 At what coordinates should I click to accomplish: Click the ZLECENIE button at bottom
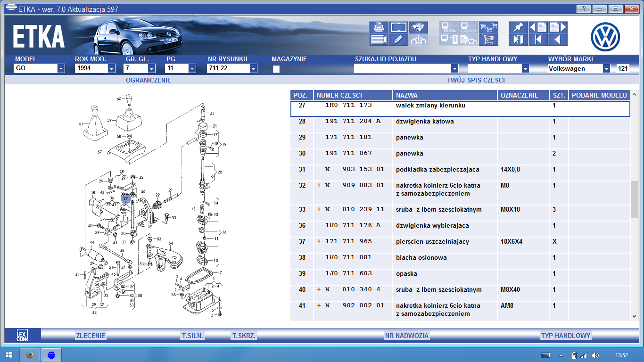91,336
